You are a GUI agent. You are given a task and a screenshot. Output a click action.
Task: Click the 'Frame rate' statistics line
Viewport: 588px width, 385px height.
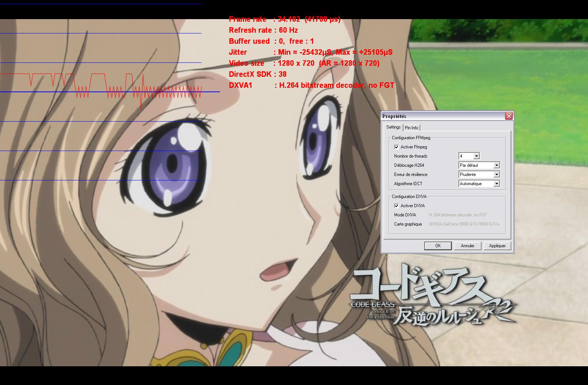tap(284, 19)
